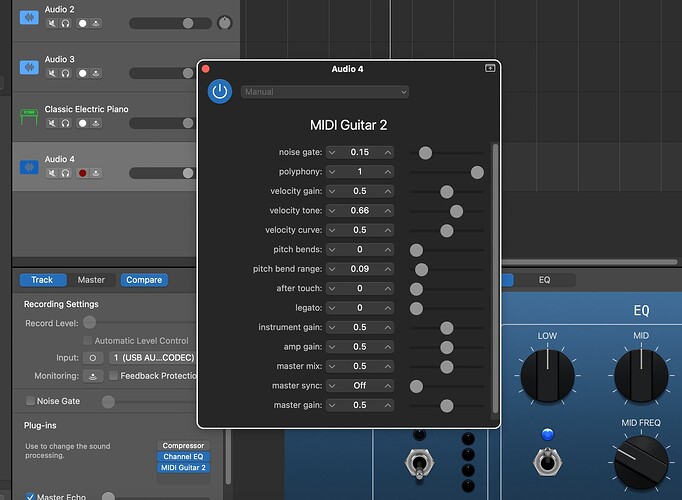This screenshot has height=500, width=682.
Task: Mute the Audio 3 track
Action: (x=52, y=73)
